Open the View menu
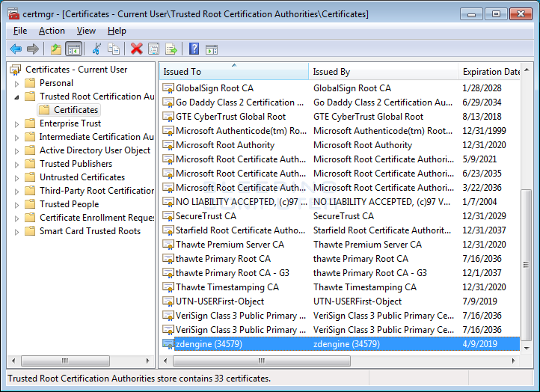The image size is (540, 392). 86,31
